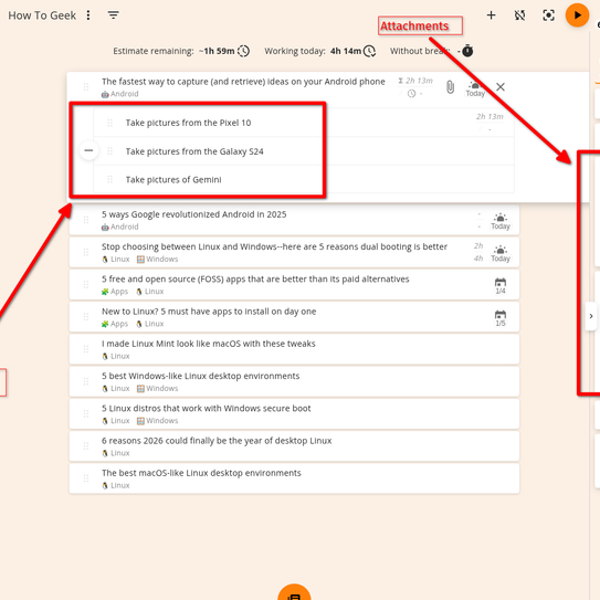Click Windows tag under dual booting task
The image size is (600, 600).
pyautogui.click(x=157, y=259)
